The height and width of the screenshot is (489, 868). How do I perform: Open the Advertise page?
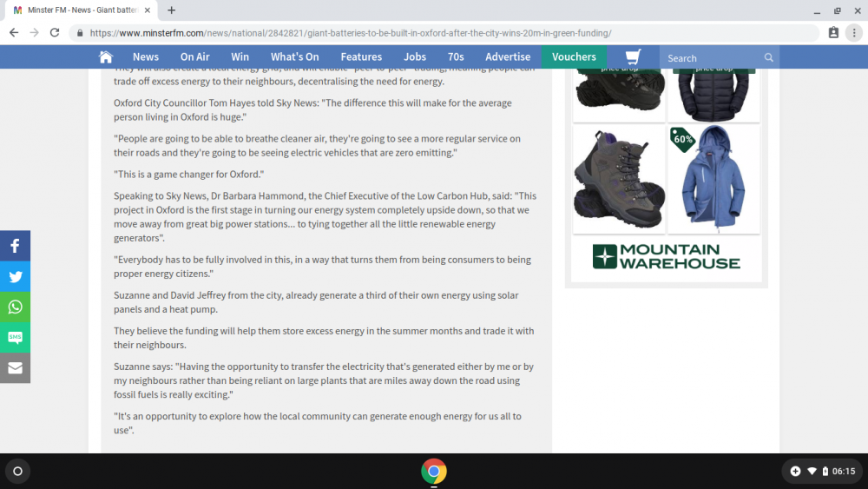point(508,57)
